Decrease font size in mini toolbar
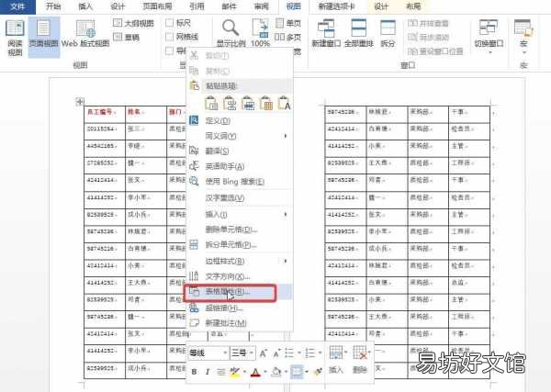Screen dimensions: 551x392 [x=276, y=353]
